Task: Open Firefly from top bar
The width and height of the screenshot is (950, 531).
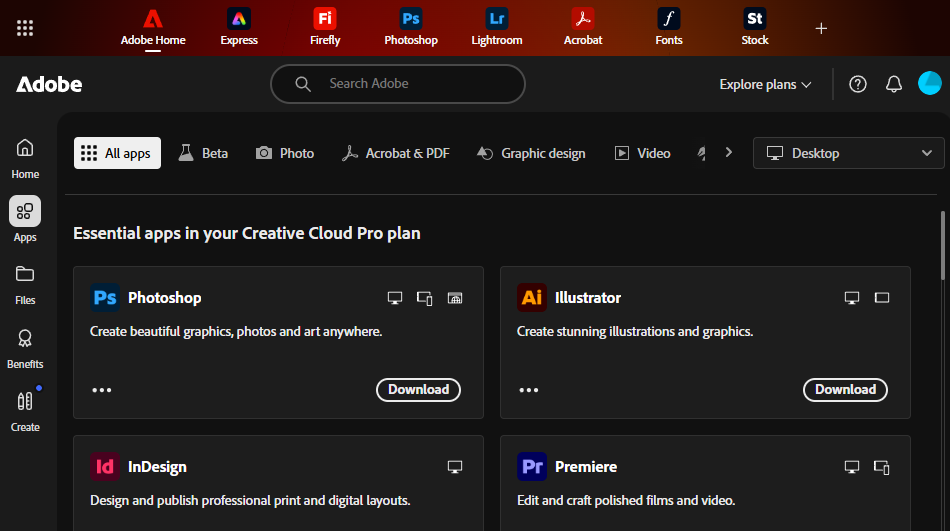Action: [x=325, y=28]
